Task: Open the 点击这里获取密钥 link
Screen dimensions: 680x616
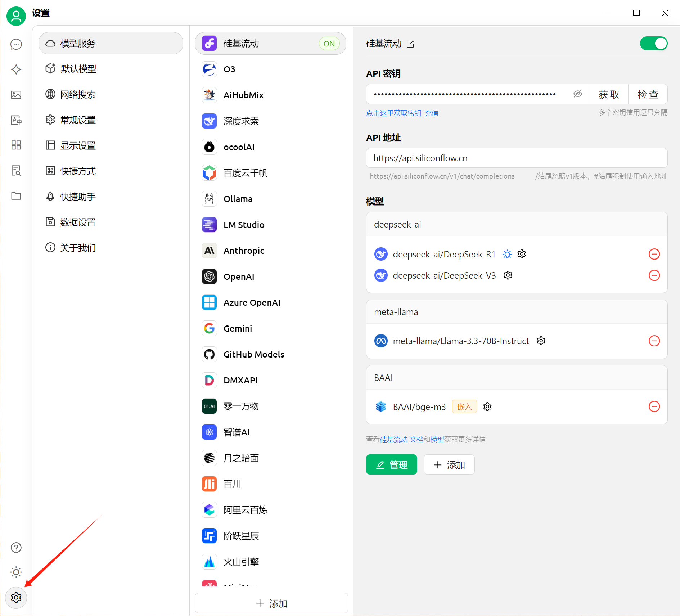Action: pos(394,113)
